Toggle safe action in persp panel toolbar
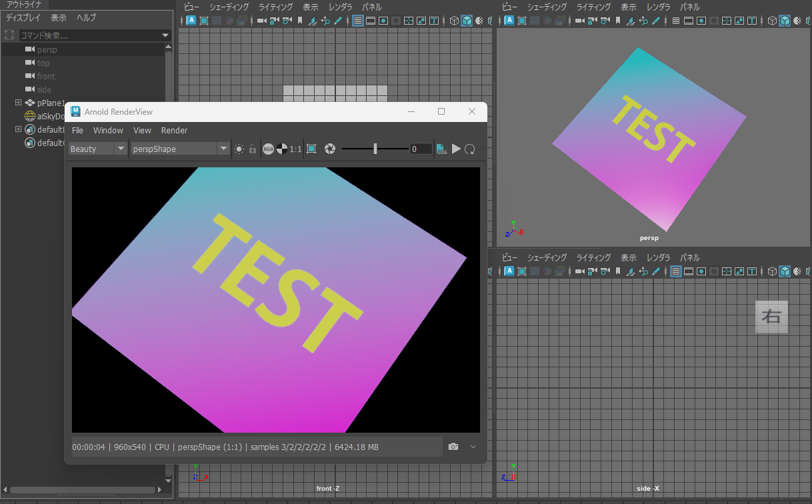The height and width of the screenshot is (504, 812). 739,21
